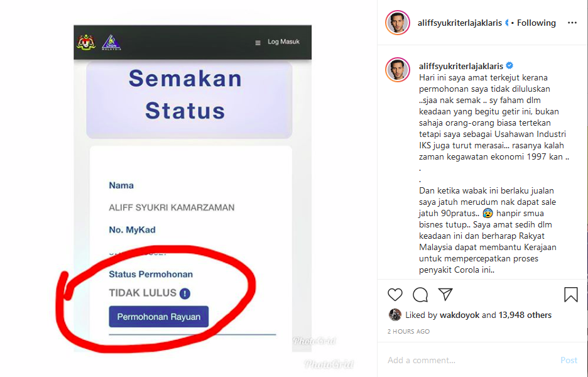Screen dimensions: 588x377
Task: Click the Add a comment field
Action: [x=469, y=361]
